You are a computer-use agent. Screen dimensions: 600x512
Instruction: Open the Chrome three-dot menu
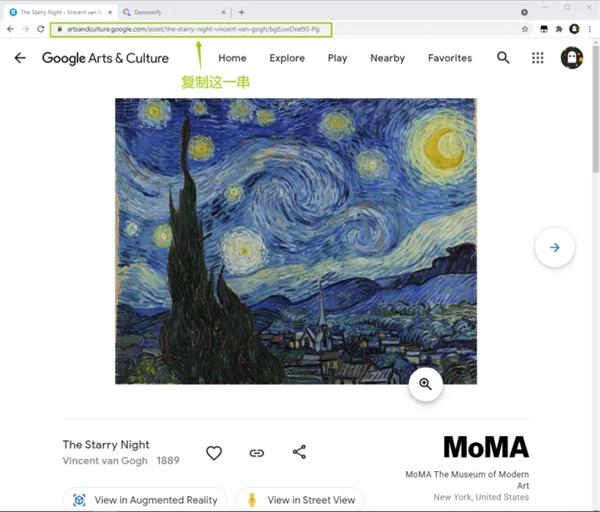click(x=590, y=29)
